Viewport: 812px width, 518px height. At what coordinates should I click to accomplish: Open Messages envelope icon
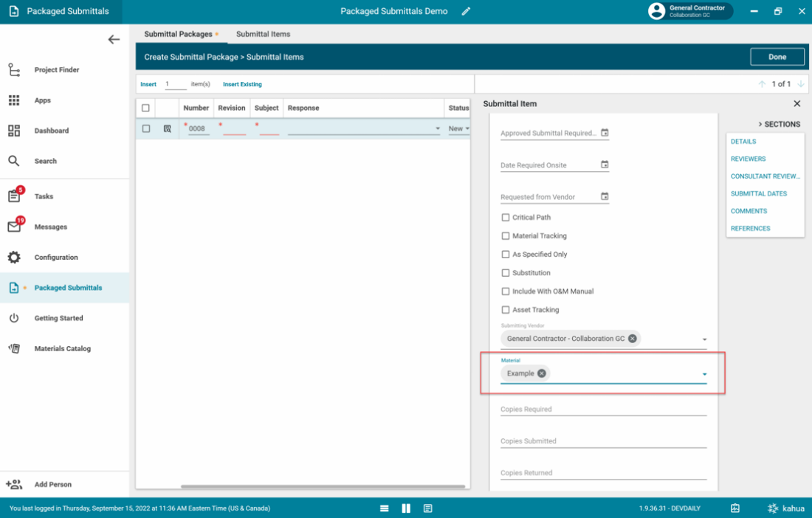15,227
